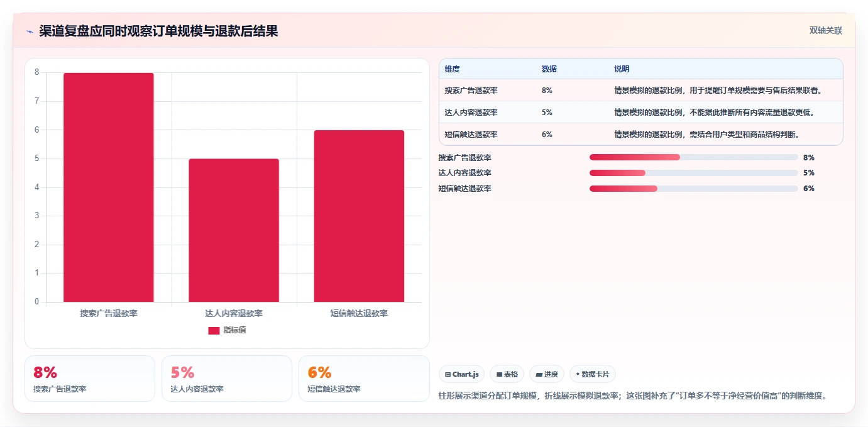868x427 pixels.
Task: Click the 5% 达人内容退款率 data card
Action: pyautogui.click(x=227, y=379)
